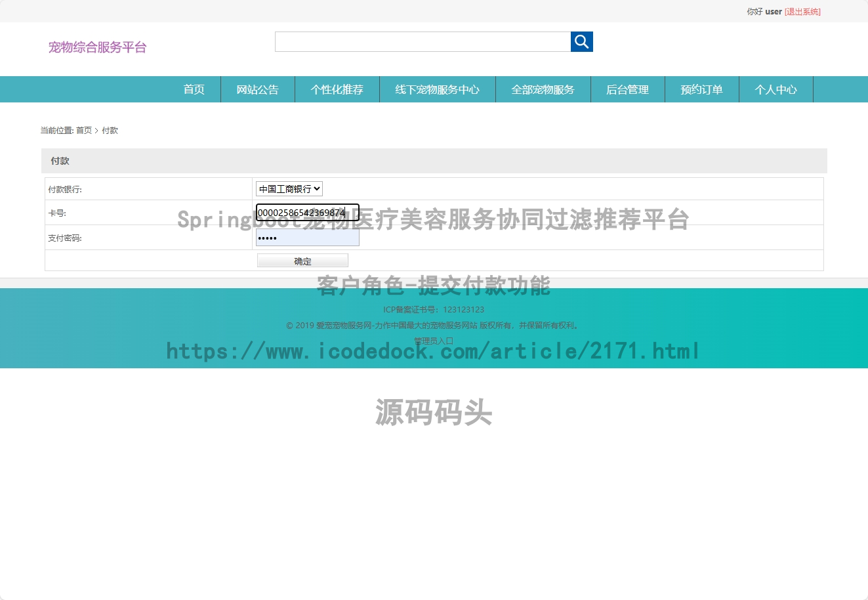This screenshot has width=868, height=600.
Task: Click into the 卡号 card number field
Action: 308,213
